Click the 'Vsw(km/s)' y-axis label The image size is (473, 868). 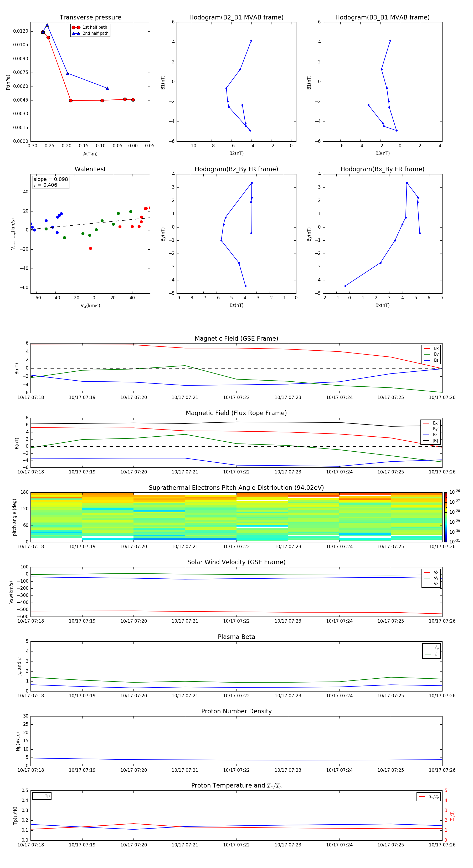pyautogui.click(x=11, y=592)
